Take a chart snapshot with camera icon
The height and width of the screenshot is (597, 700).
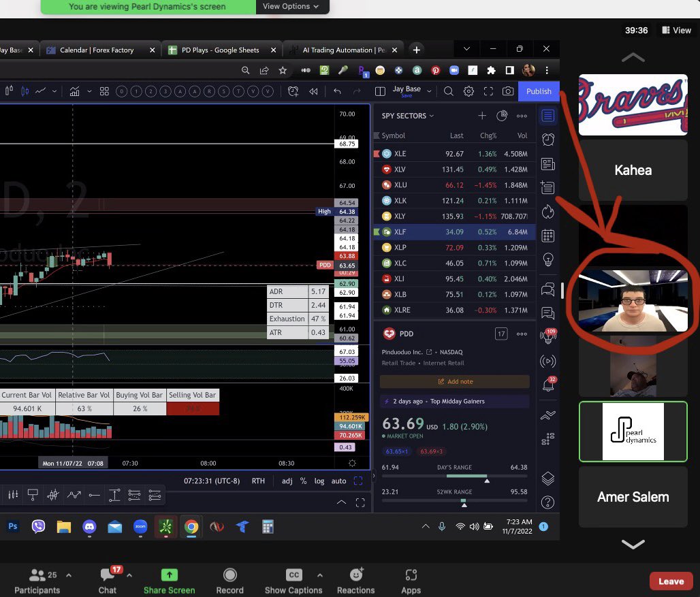coord(507,91)
